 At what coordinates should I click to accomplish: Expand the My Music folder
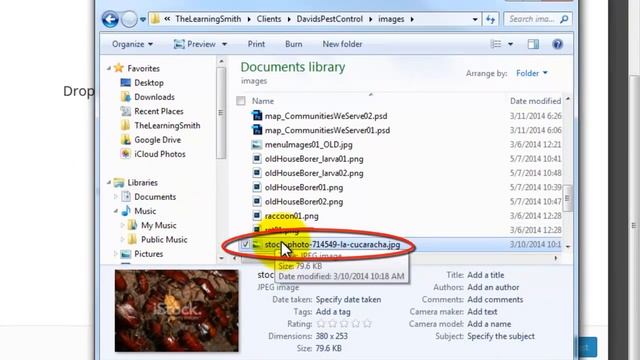click(x=122, y=225)
